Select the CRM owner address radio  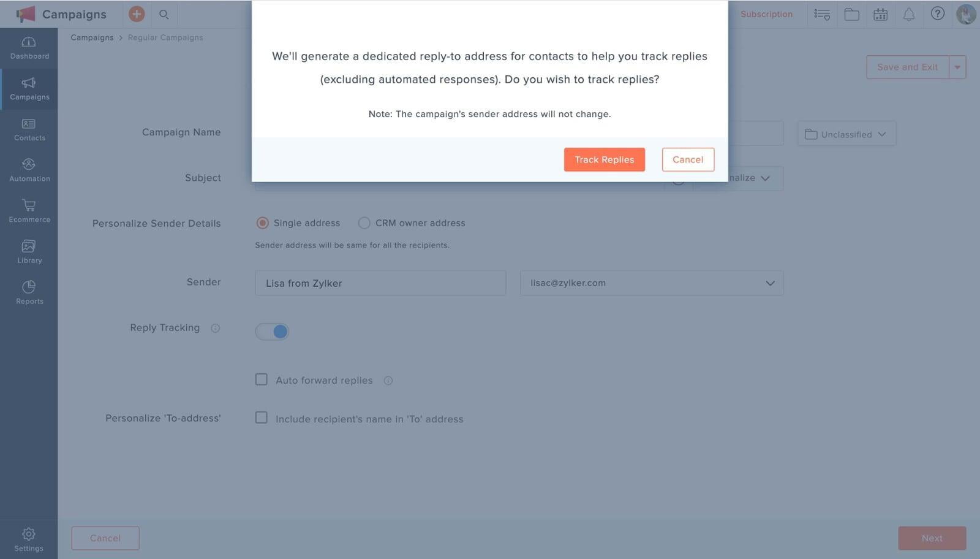pos(364,223)
